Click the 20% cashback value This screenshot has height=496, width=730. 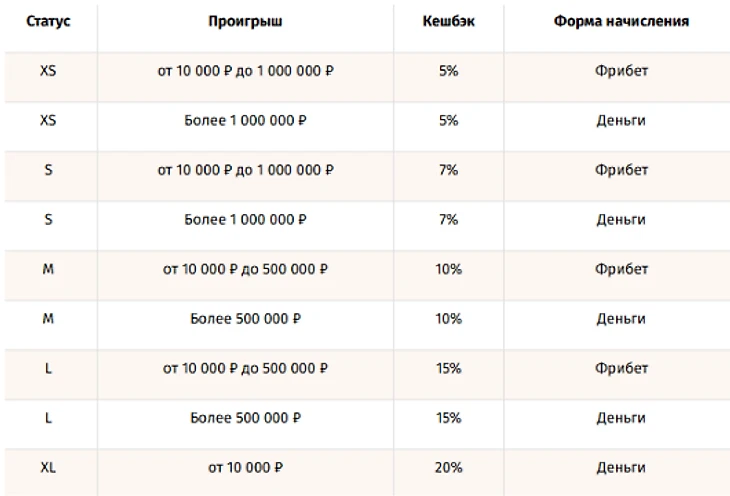click(448, 468)
